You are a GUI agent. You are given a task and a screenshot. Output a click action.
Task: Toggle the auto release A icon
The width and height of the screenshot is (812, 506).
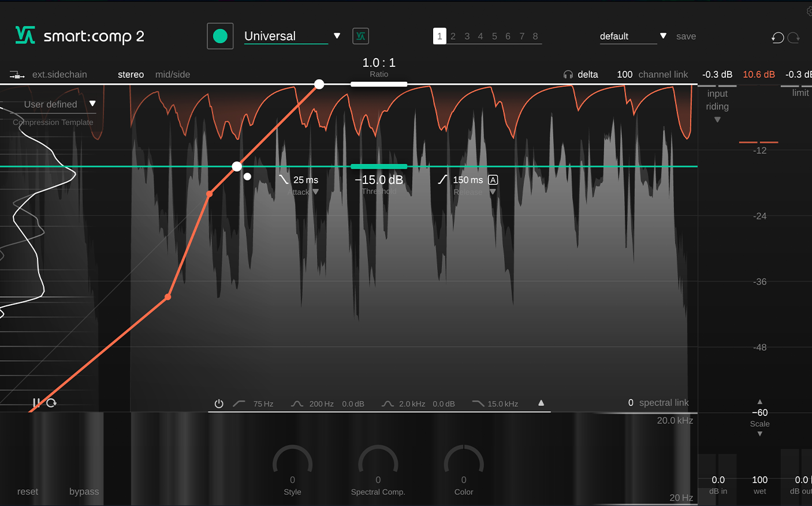point(493,180)
